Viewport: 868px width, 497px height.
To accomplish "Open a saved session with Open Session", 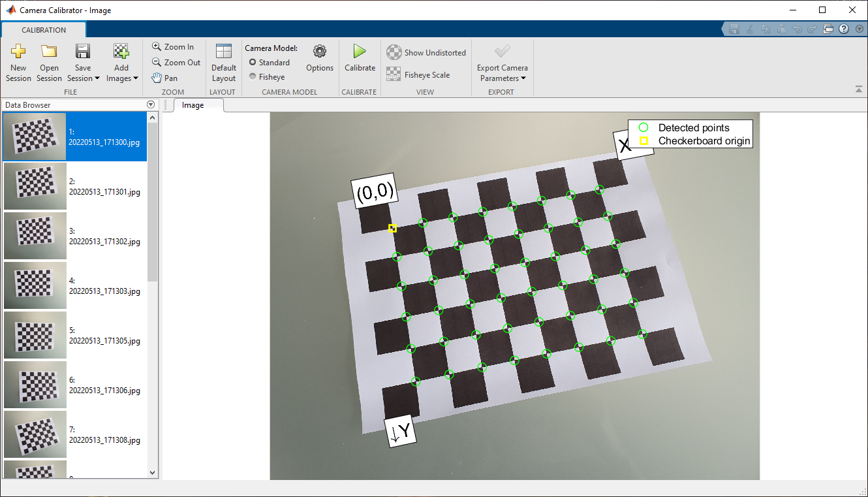I will [49, 52].
